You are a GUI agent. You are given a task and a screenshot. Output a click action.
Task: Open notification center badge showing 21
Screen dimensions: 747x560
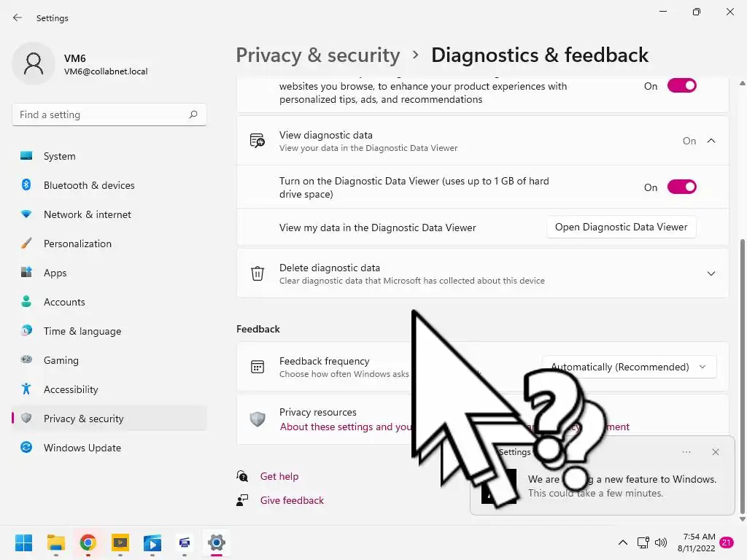pyautogui.click(x=727, y=542)
